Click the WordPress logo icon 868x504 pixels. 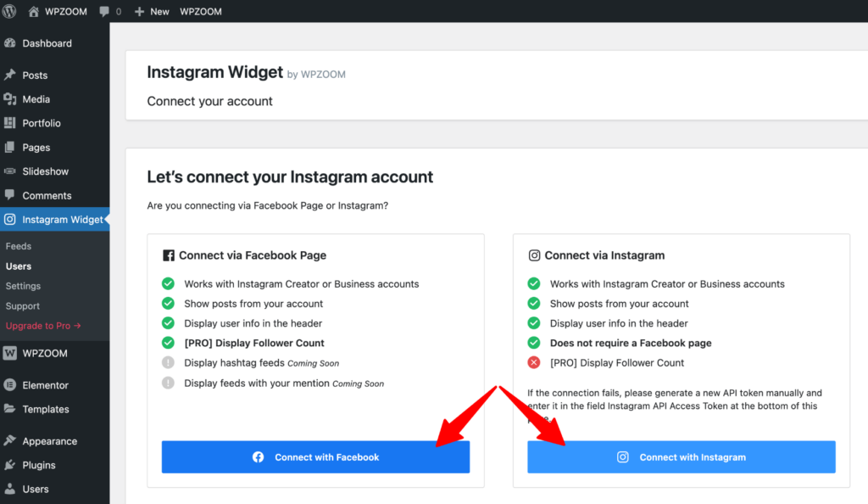10,11
